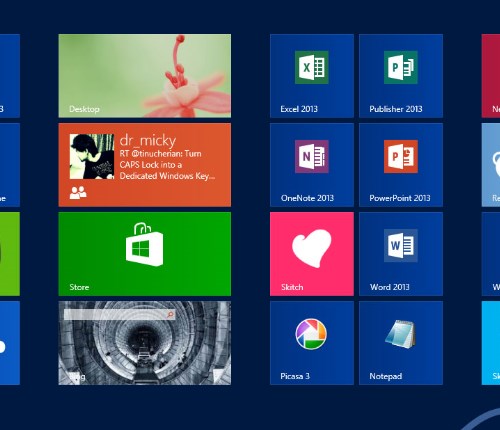
Task: Start PowerPoint 2013 from its tile
Action: pos(401,165)
